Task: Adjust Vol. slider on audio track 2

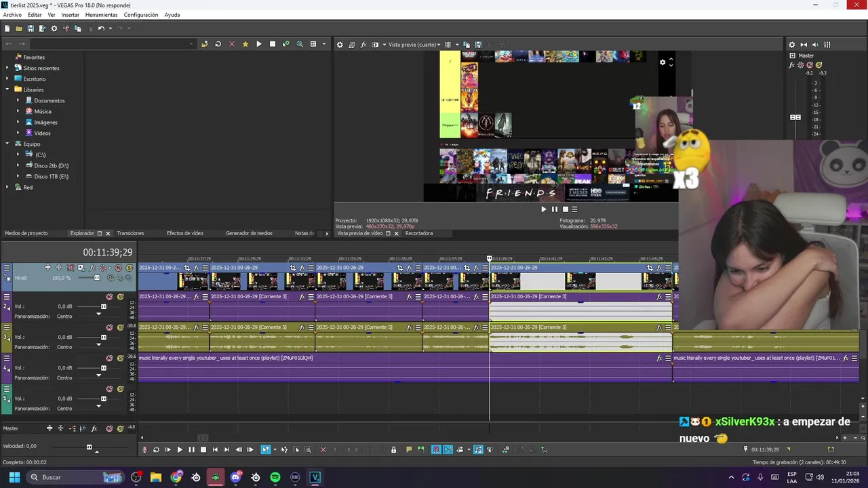Action: pyautogui.click(x=103, y=306)
